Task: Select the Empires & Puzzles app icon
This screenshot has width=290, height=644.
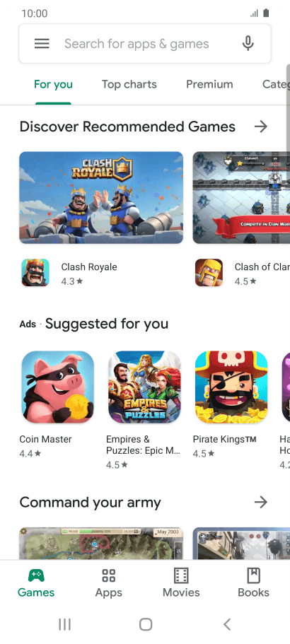Action: (144, 387)
